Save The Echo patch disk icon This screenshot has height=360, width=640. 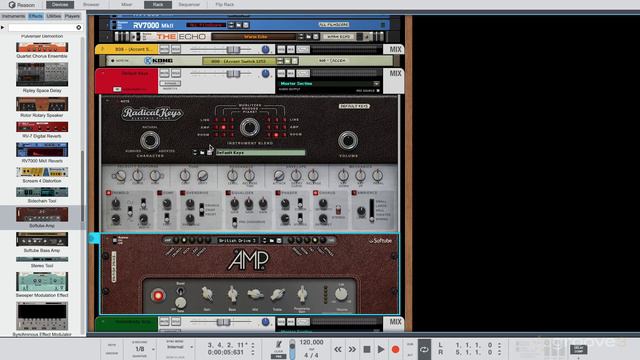click(316, 37)
